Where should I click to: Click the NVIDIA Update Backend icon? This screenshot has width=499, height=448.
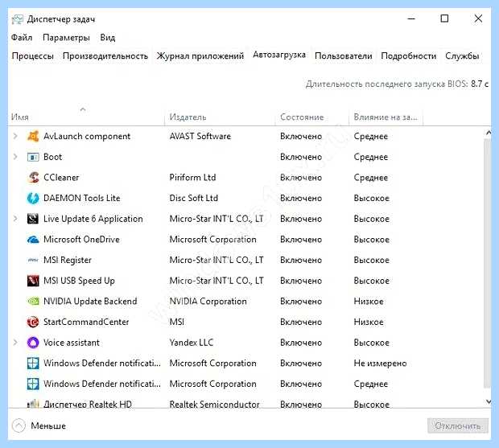click(x=33, y=301)
